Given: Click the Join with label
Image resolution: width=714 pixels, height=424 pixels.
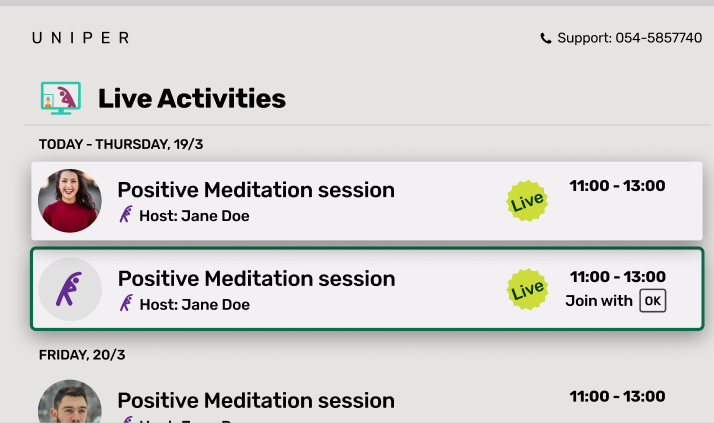Looking at the screenshot, I should 599,300.
